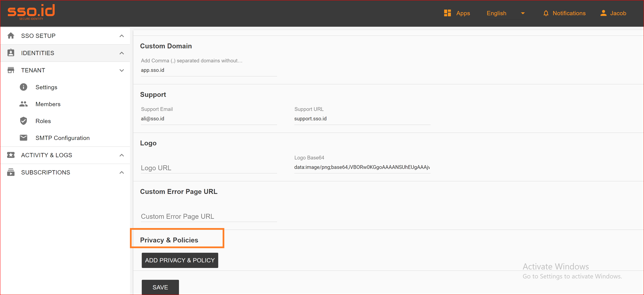Expand the Tenant section chevron
The height and width of the screenshot is (295, 644).
122,70
